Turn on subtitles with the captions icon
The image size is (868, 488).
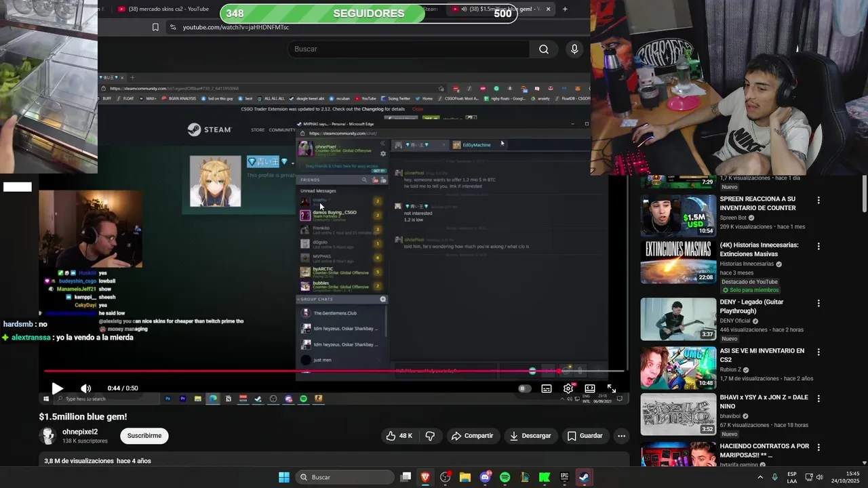tap(547, 388)
